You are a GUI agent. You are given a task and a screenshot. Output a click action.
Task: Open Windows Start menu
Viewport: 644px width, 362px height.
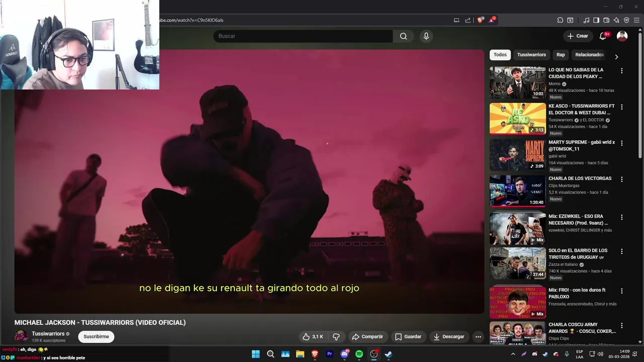click(x=256, y=354)
